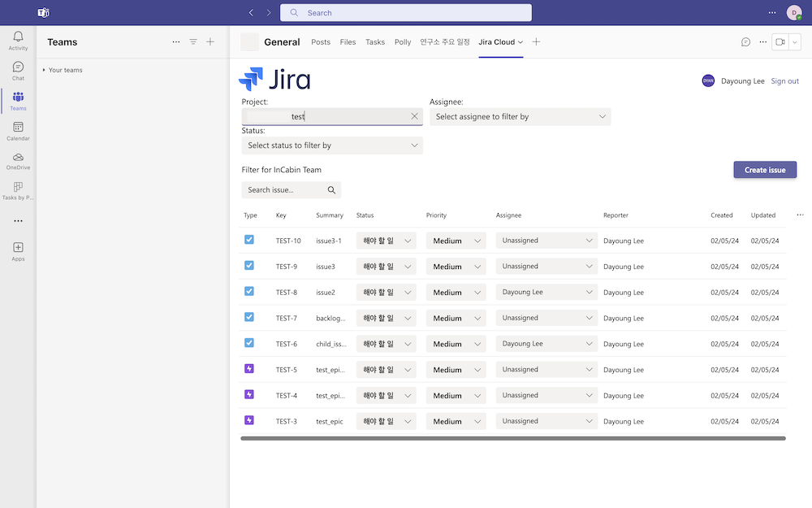Change status dropdown for TEST-10

[x=387, y=241]
